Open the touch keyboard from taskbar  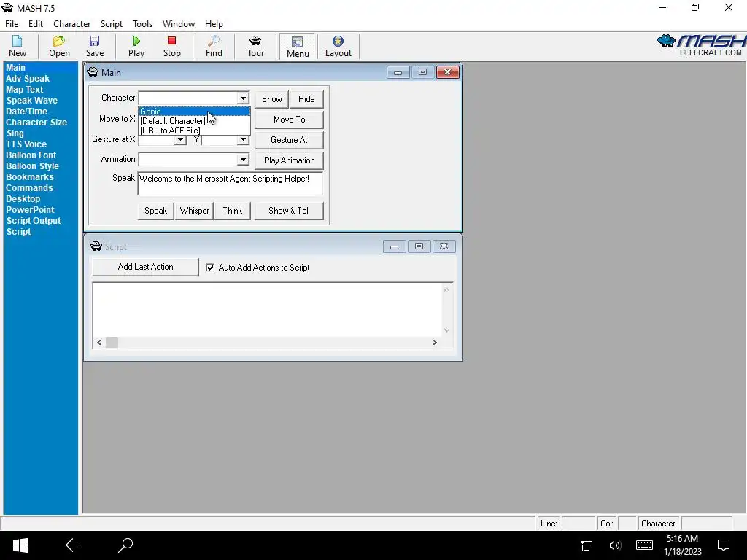point(644,545)
